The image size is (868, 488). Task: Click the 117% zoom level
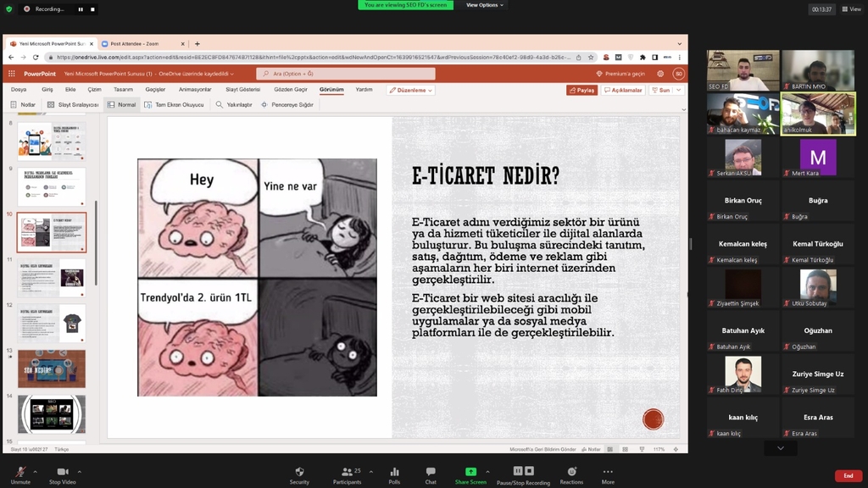(659, 449)
